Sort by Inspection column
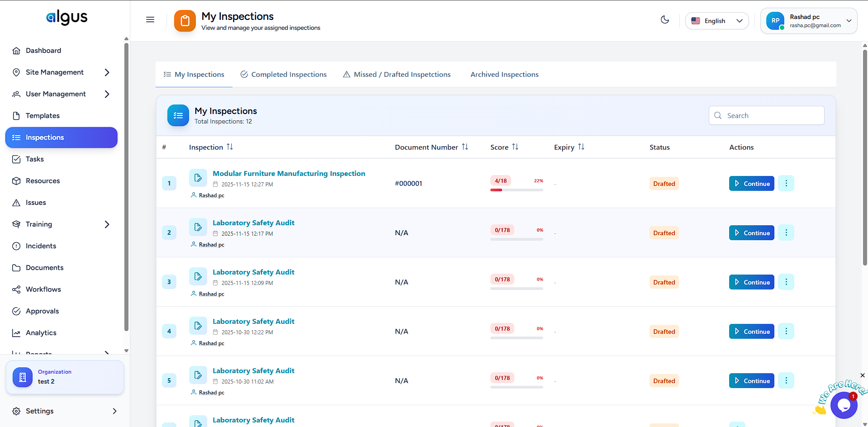The image size is (868, 427). pos(230,147)
